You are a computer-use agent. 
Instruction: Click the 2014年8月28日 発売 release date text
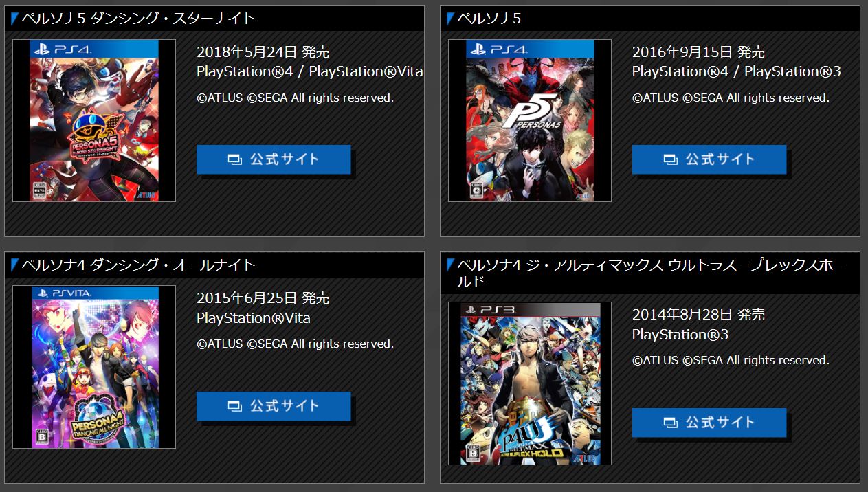tap(698, 315)
